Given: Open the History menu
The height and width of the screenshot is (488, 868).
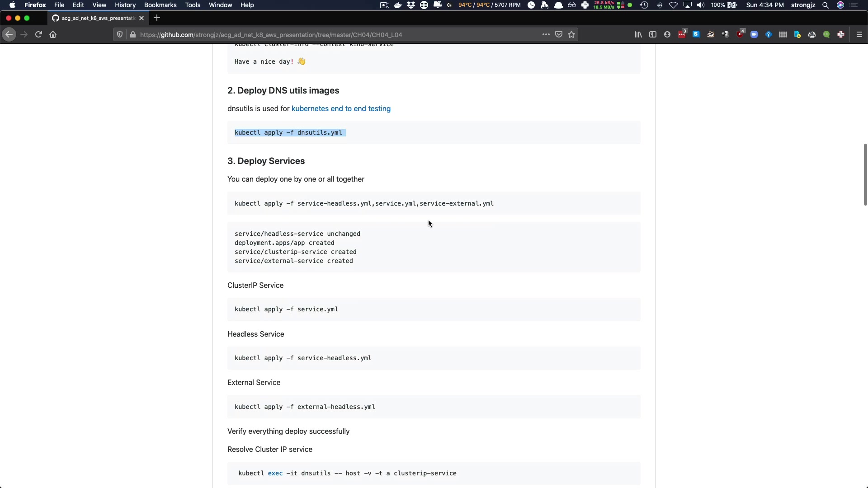Looking at the screenshot, I should 125,5.
